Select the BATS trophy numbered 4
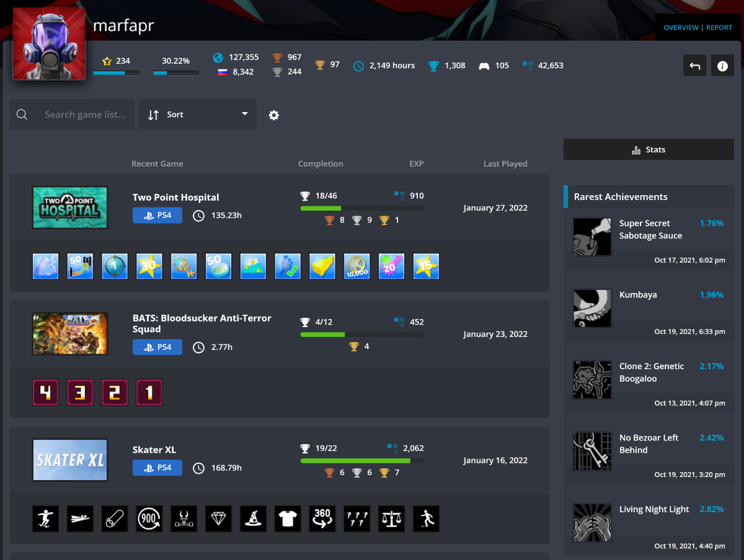The image size is (744, 560). point(46,393)
